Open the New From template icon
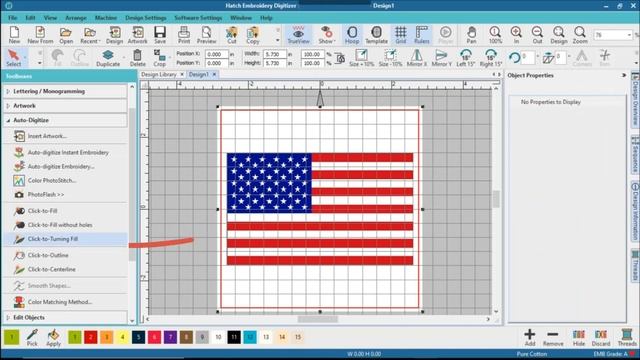Viewport: 640px width, 360px height. click(40, 35)
